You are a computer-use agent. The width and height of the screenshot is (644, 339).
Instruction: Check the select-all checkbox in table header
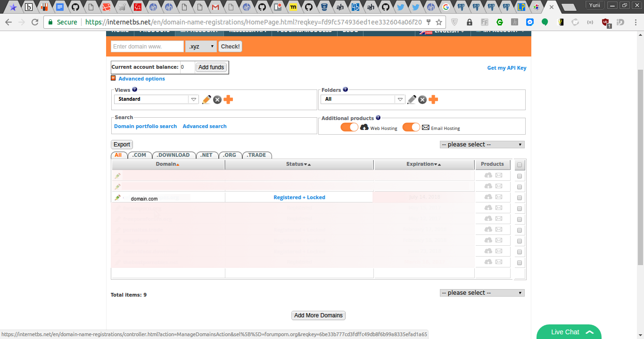(x=519, y=165)
